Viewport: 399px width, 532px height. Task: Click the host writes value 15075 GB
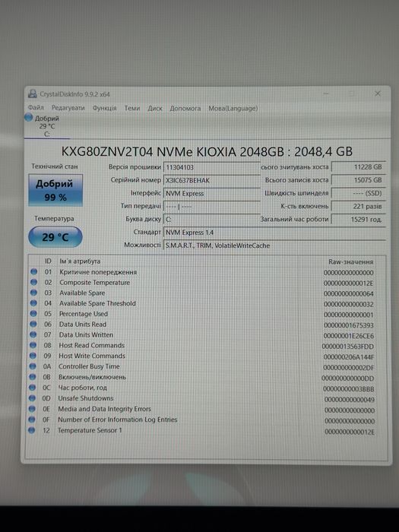(358, 180)
